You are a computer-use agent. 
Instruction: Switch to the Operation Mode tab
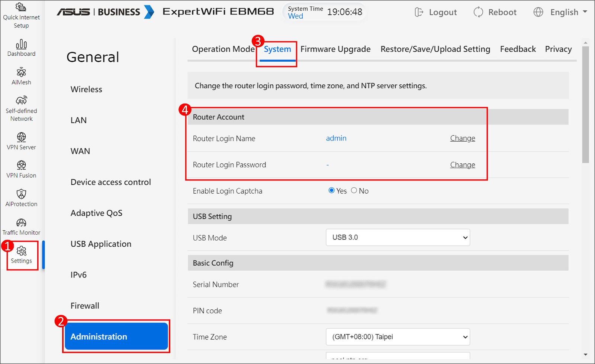(x=223, y=49)
